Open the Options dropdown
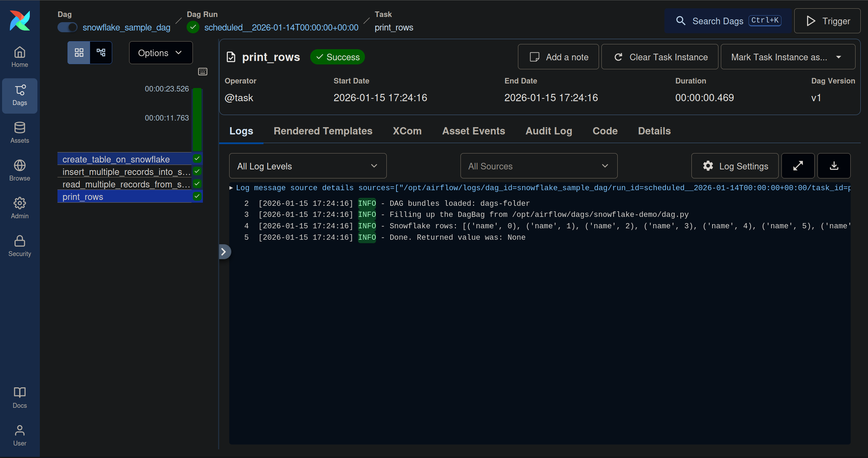Image resolution: width=868 pixels, height=458 pixels. 161,53
